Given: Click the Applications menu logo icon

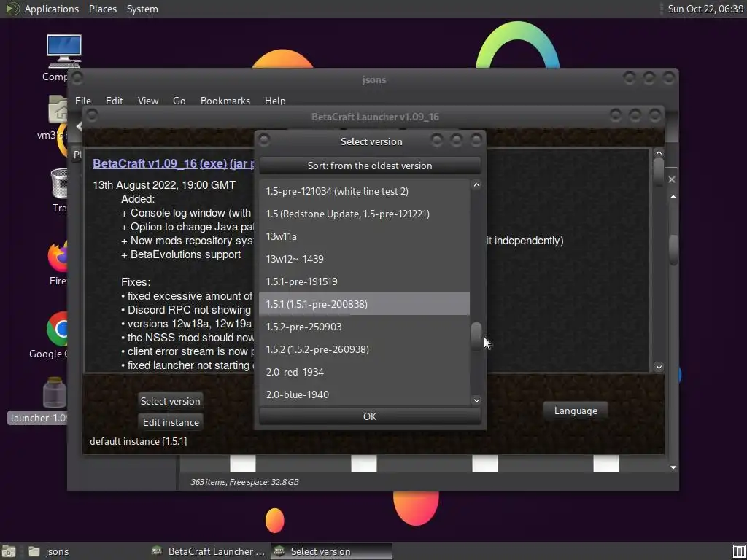Looking at the screenshot, I should tap(12, 9).
